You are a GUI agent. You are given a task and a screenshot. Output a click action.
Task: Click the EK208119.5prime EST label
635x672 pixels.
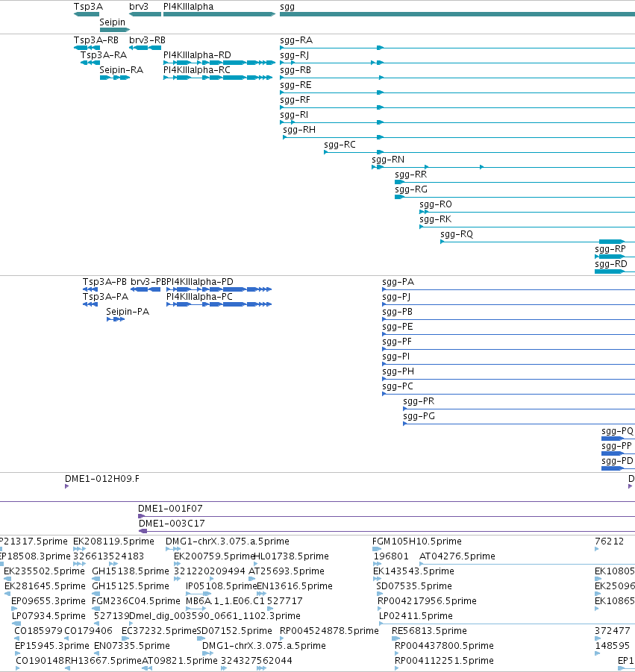click(113, 541)
